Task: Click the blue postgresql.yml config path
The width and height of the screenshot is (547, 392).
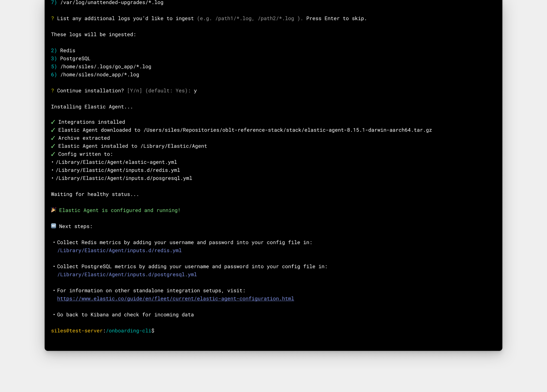Action: click(x=127, y=275)
